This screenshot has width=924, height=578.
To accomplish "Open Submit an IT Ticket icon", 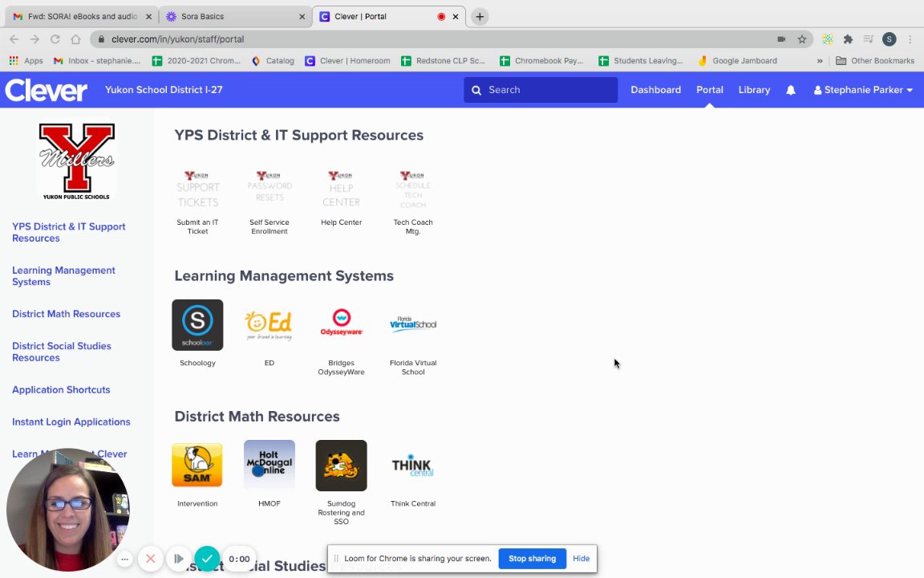I will pos(197,189).
